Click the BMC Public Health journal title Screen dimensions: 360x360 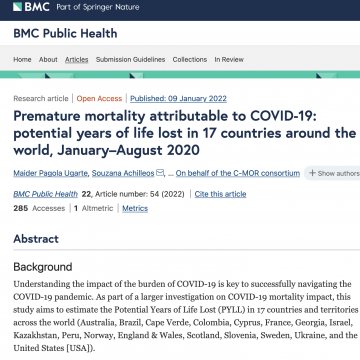coord(65,34)
